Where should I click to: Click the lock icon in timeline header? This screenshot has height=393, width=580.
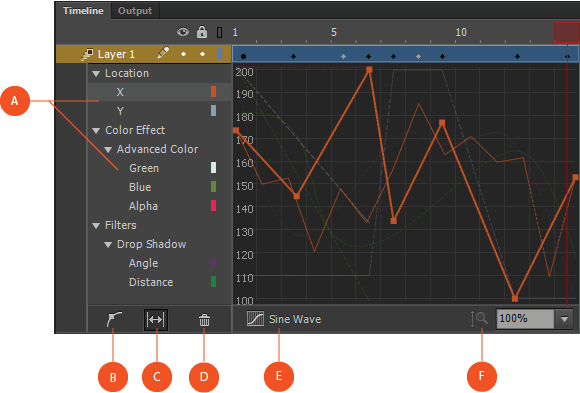click(x=202, y=32)
